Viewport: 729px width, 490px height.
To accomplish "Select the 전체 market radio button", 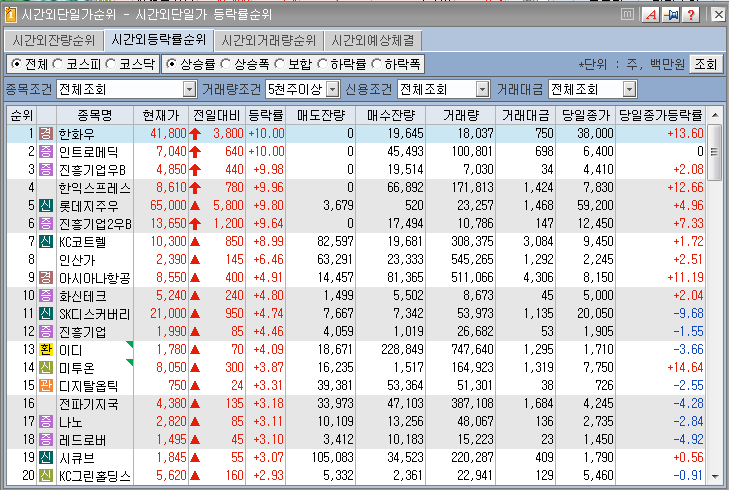I will click(16, 64).
